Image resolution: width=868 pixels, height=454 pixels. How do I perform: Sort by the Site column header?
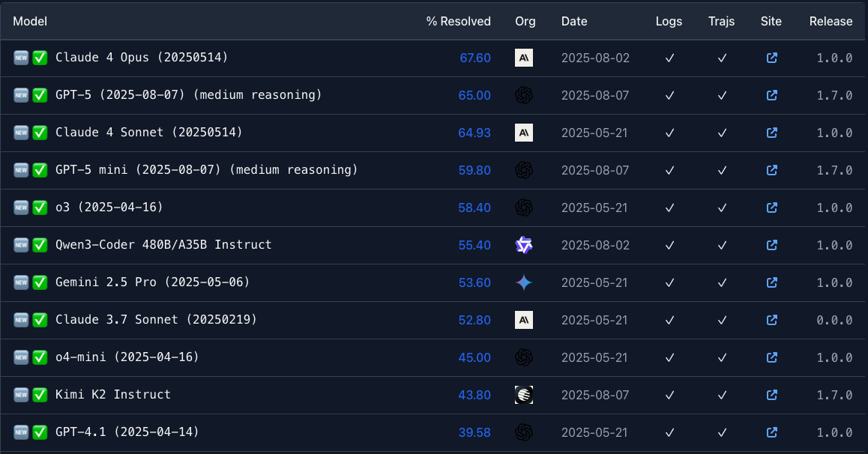771,21
